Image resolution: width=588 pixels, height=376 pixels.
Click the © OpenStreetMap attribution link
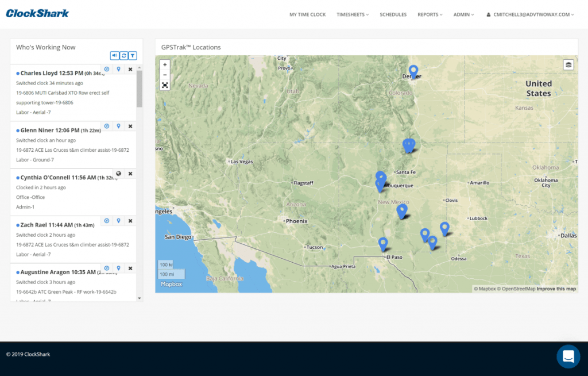coord(516,289)
